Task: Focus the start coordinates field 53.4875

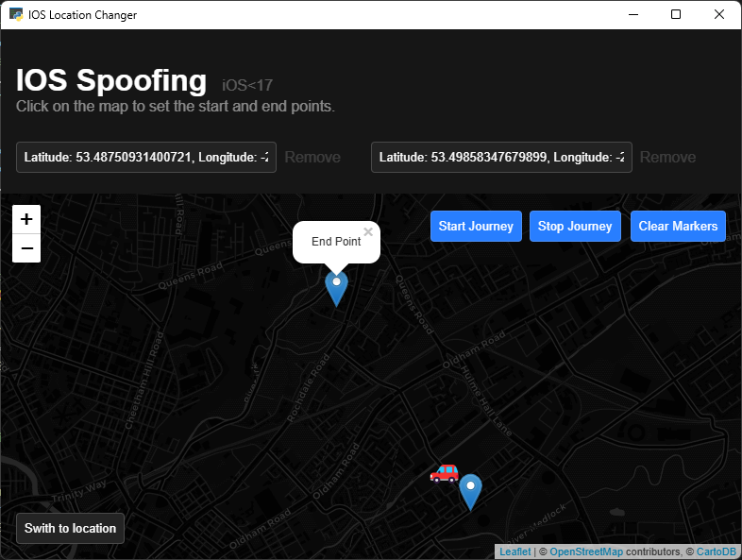Action: pos(146,158)
